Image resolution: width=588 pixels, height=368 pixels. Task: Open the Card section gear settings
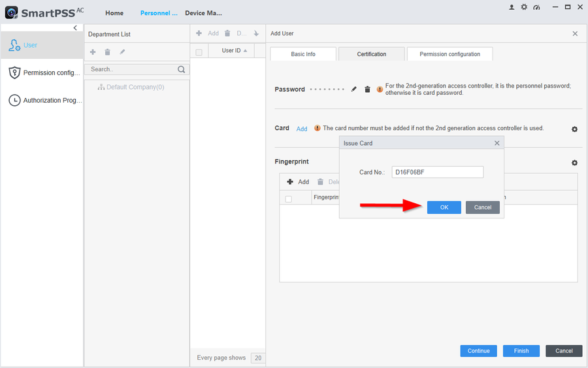point(574,129)
